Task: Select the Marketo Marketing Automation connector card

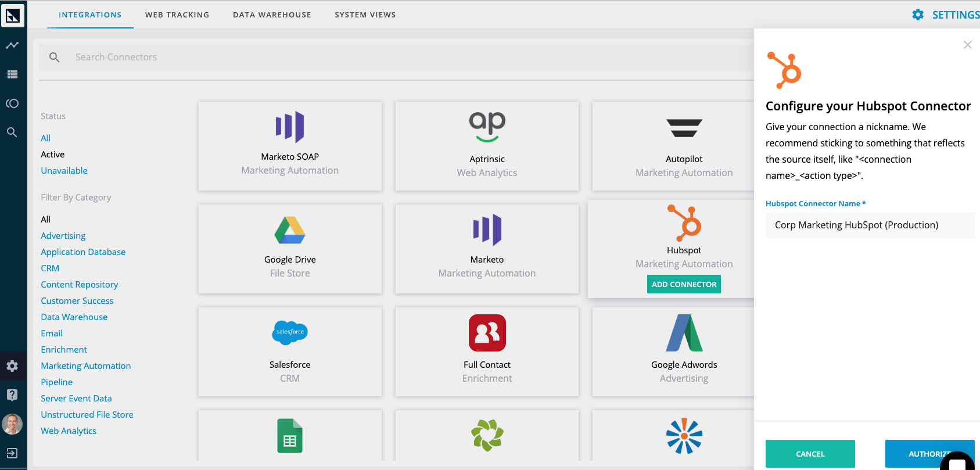Action: click(487, 249)
